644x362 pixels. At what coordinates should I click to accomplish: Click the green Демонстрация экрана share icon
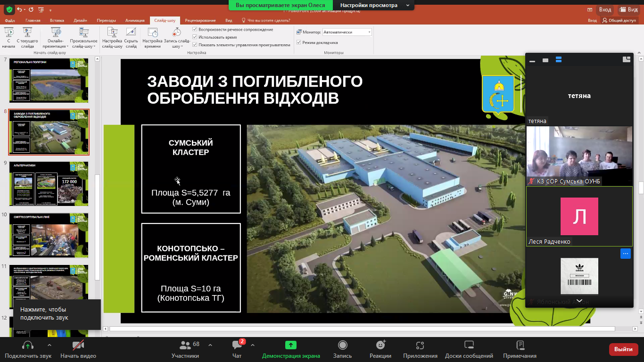(x=291, y=346)
